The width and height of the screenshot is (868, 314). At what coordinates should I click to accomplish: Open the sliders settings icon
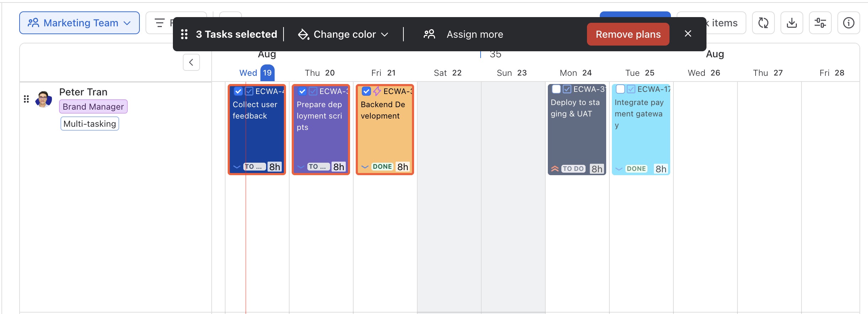click(820, 23)
